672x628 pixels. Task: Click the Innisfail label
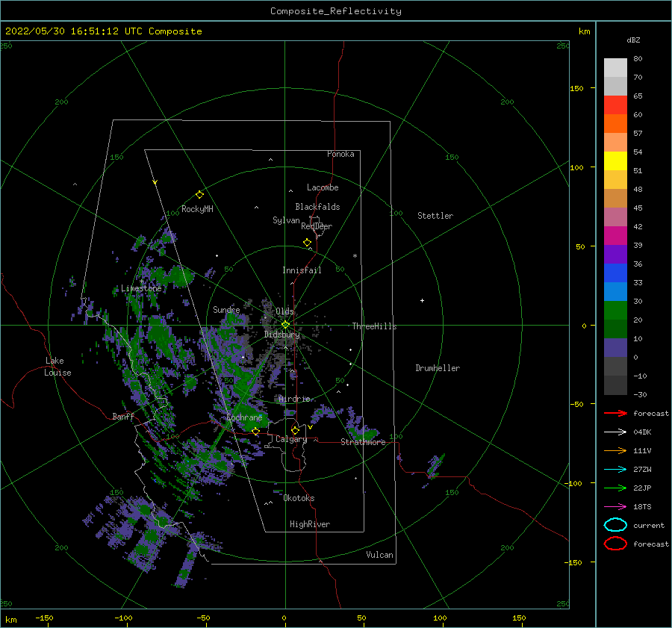pyautogui.click(x=302, y=270)
